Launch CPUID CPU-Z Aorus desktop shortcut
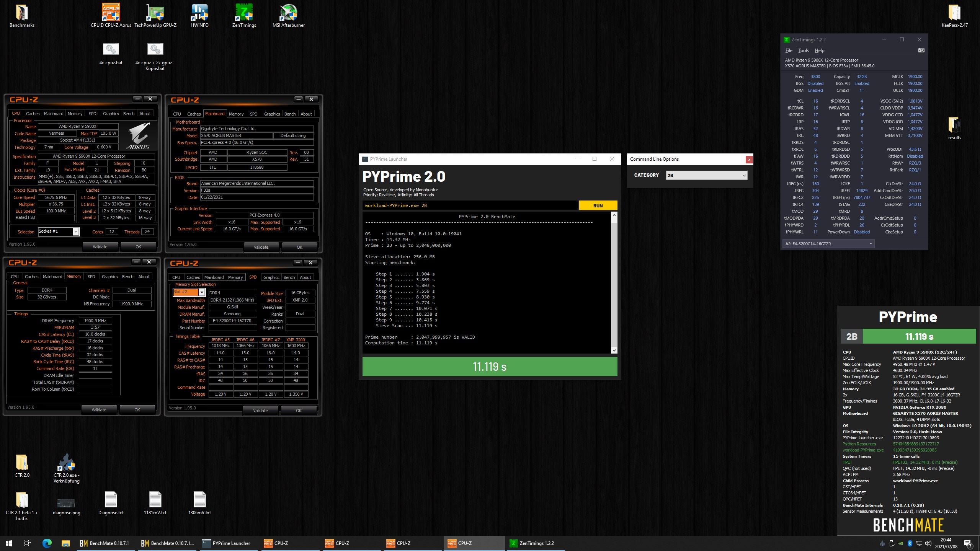The image size is (980, 551). point(111,16)
